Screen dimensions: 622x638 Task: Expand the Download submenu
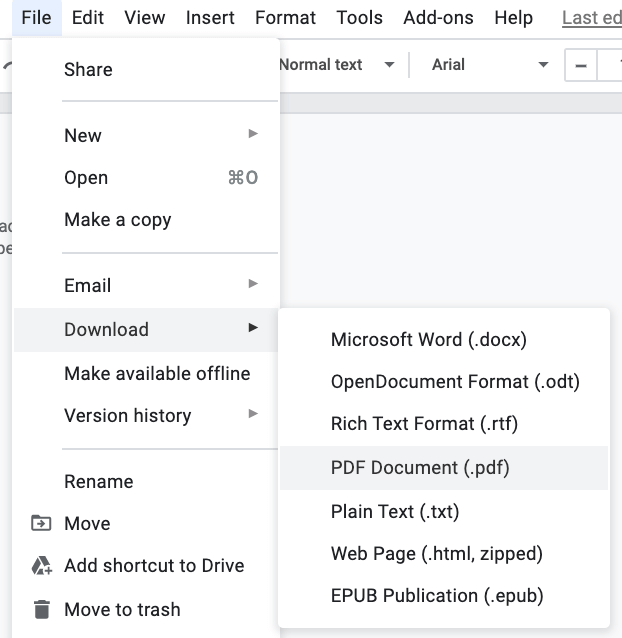tap(146, 330)
